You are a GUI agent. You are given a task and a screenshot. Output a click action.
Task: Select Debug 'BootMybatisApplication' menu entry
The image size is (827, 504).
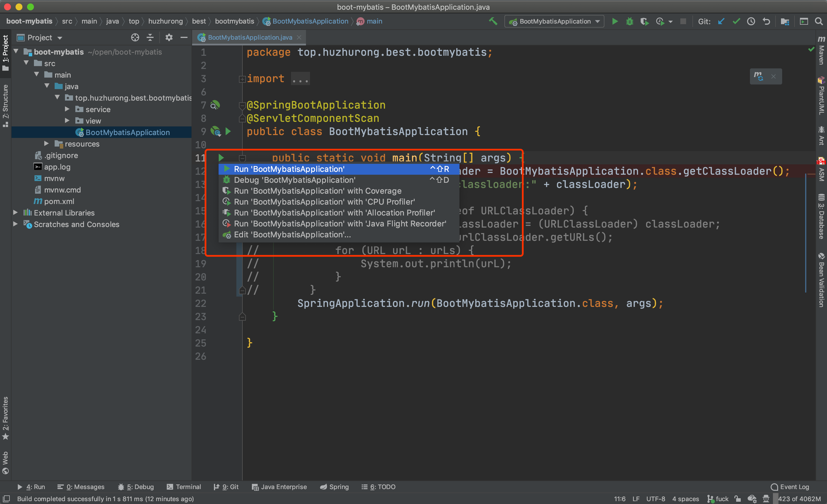(x=294, y=180)
